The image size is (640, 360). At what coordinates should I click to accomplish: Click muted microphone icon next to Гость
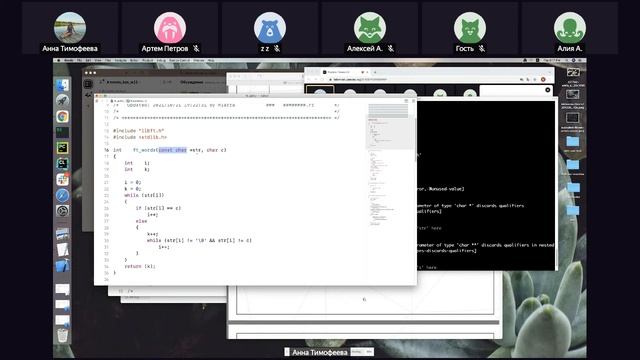[x=482, y=48]
